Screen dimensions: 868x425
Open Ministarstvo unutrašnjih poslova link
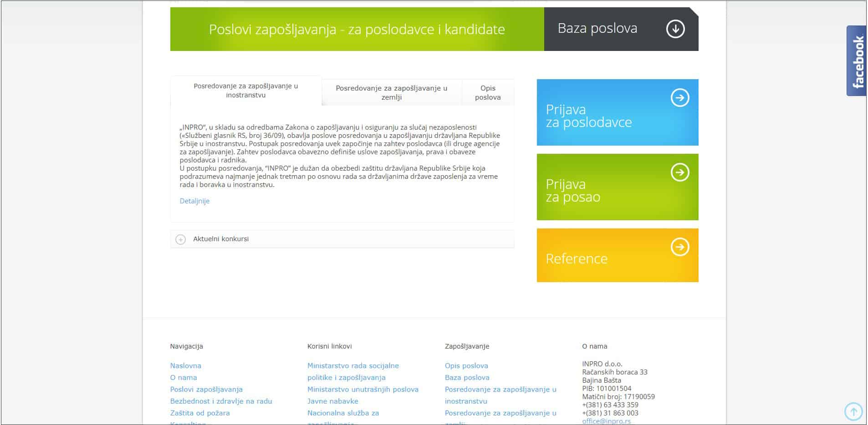(x=363, y=390)
